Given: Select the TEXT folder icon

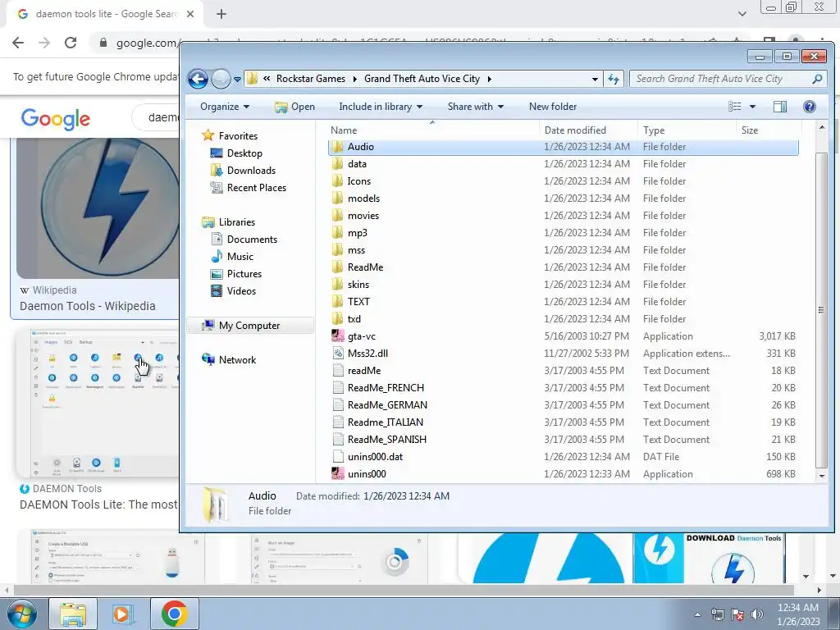Looking at the screenshot, I should (337, 302).
